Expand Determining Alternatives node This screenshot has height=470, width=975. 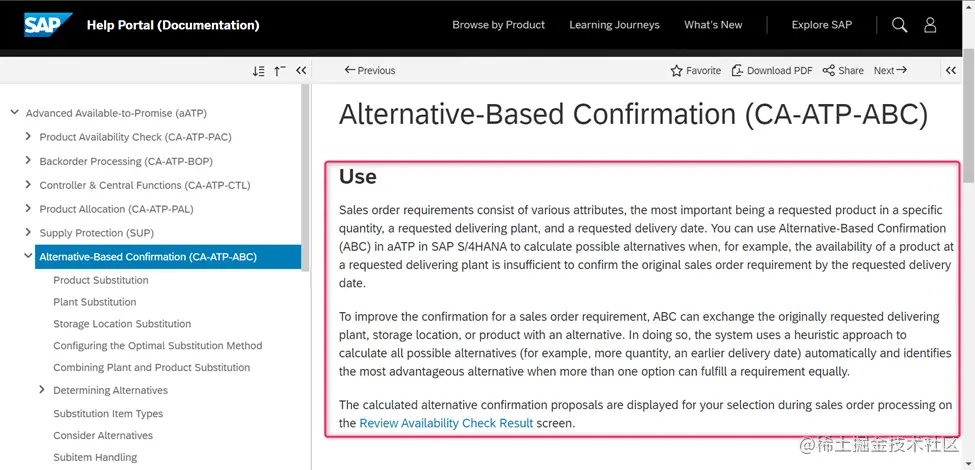pos(42,390)
